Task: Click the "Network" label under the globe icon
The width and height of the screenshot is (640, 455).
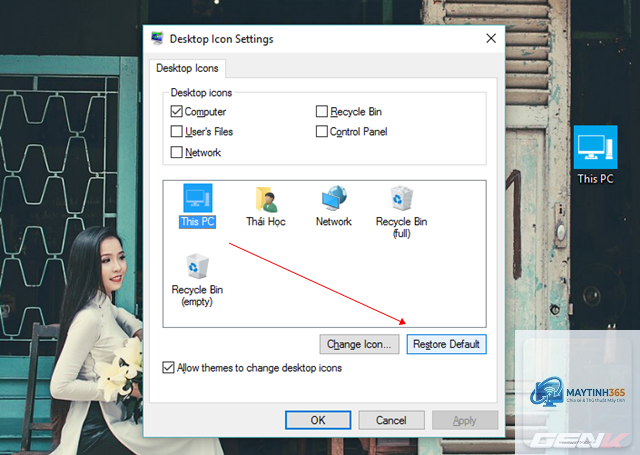Action: (x=333, y=222)
